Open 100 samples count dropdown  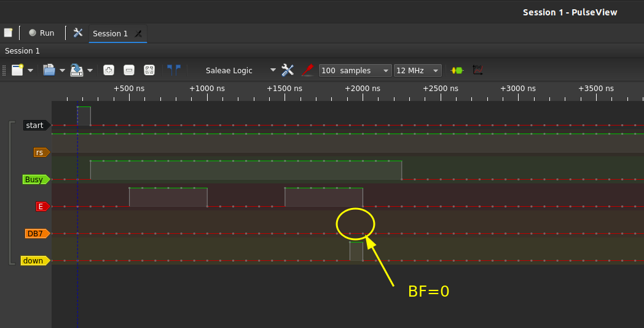[x=355, y=70]
